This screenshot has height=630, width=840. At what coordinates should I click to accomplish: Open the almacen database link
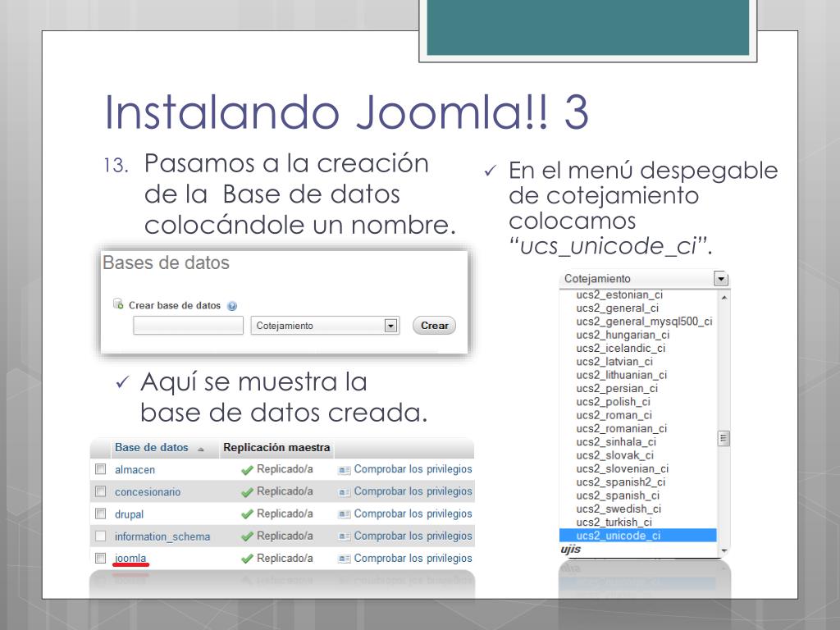click(x=135, y=470)
